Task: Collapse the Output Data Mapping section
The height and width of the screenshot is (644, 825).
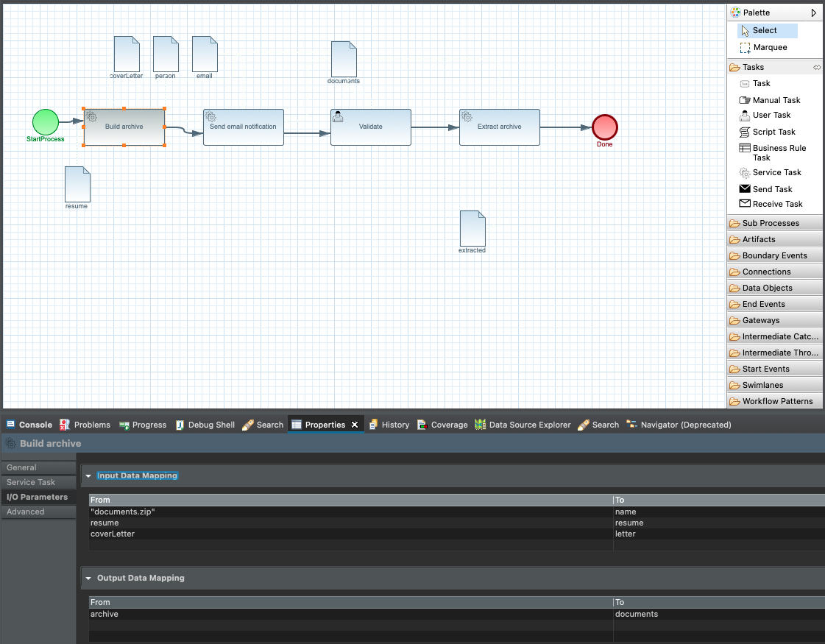Action: click(x=88, y=578)
